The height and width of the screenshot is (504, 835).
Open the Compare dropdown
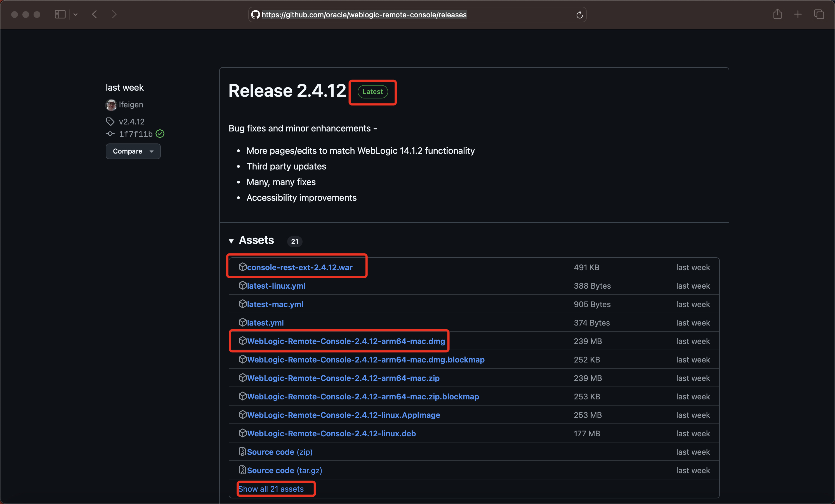(133, 151)
